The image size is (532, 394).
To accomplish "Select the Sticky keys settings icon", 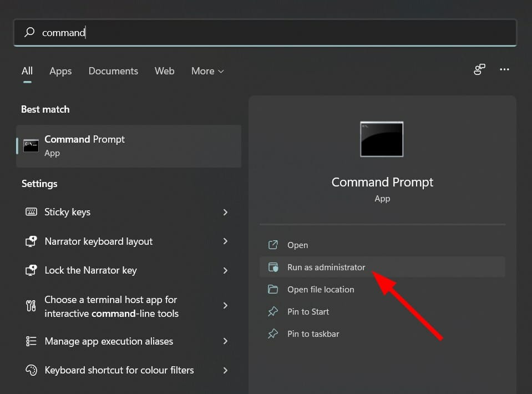I will [x=31, y=212].
